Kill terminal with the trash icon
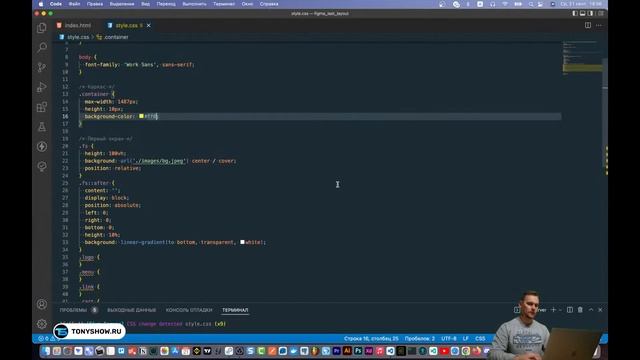Image resolution: width=640 pixels, height=360 pixels. click(580, 310)
